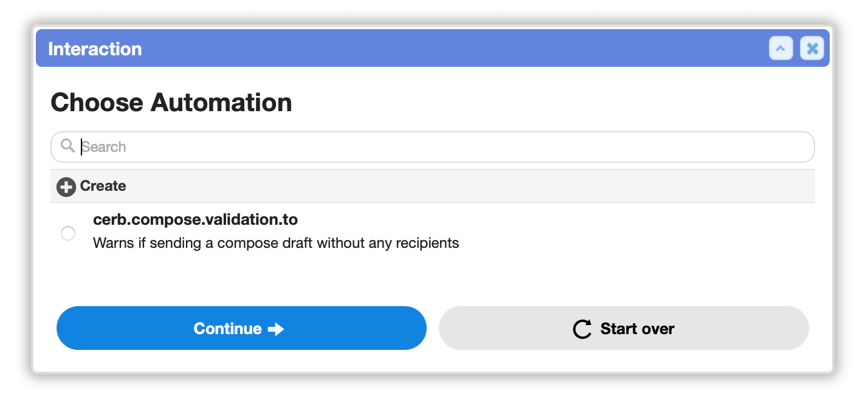
Task: Click the circular reload icon on Start over
Action: (x=582, y=329)
